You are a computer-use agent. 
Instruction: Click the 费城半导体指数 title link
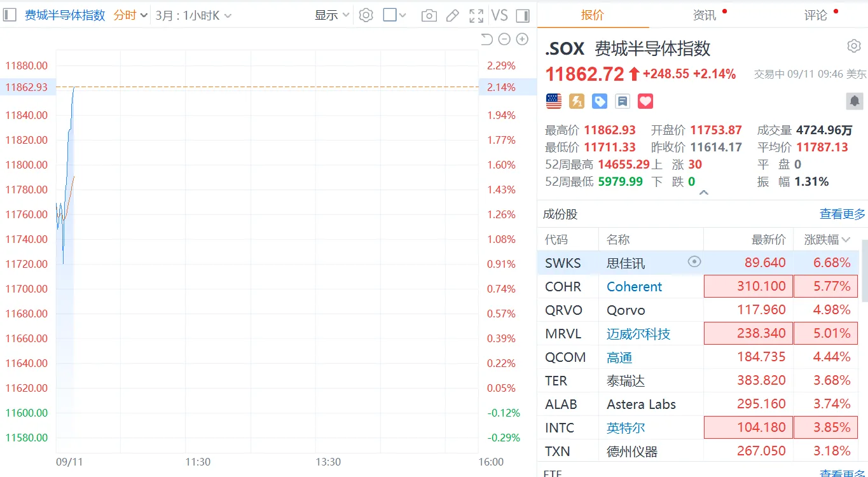65,15
